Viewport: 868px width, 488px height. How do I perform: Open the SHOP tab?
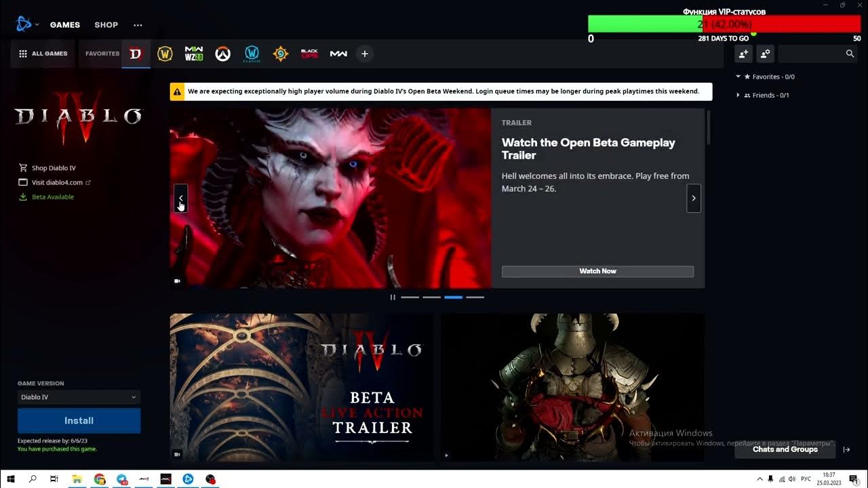coord(106,25)
